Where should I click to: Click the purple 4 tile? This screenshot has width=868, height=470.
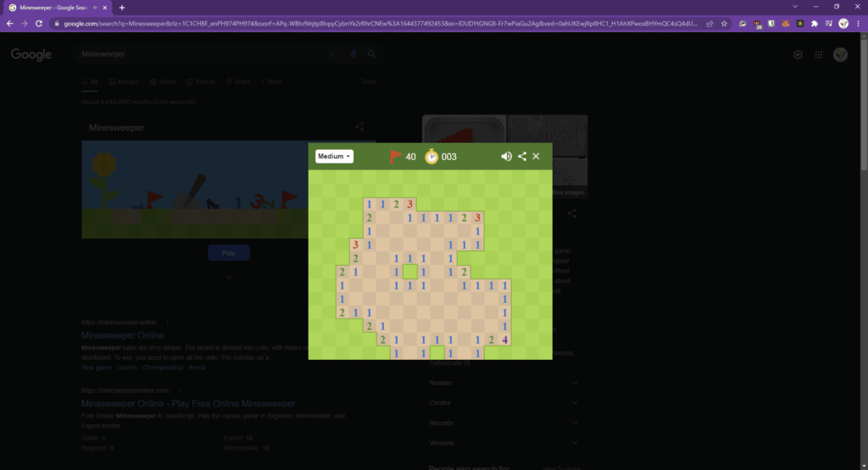(504, 340)
